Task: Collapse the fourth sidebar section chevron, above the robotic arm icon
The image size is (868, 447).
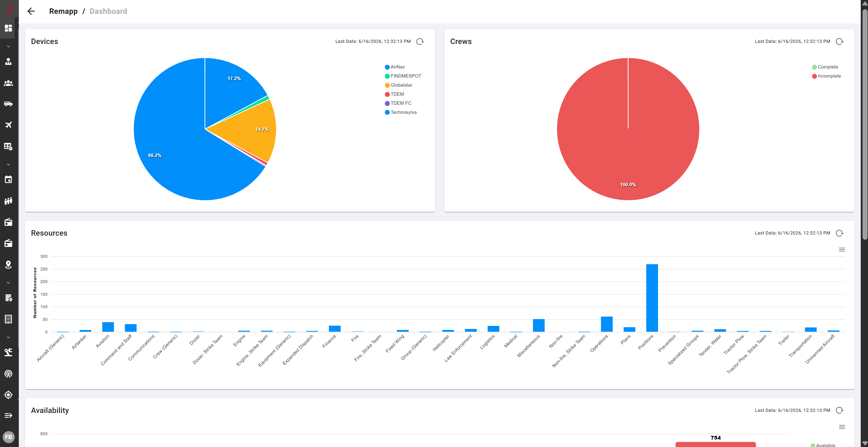Action: (8, 337)
